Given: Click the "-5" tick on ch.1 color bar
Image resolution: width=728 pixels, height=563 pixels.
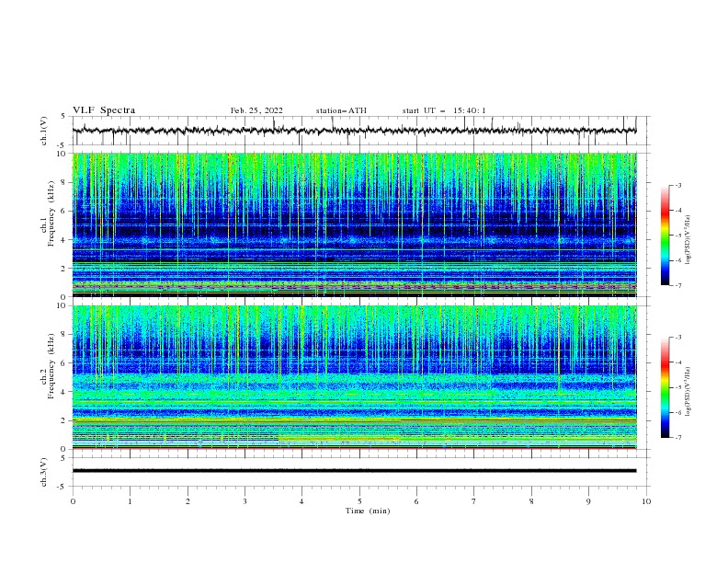Looking at the screenshot, I should [677, 236].
